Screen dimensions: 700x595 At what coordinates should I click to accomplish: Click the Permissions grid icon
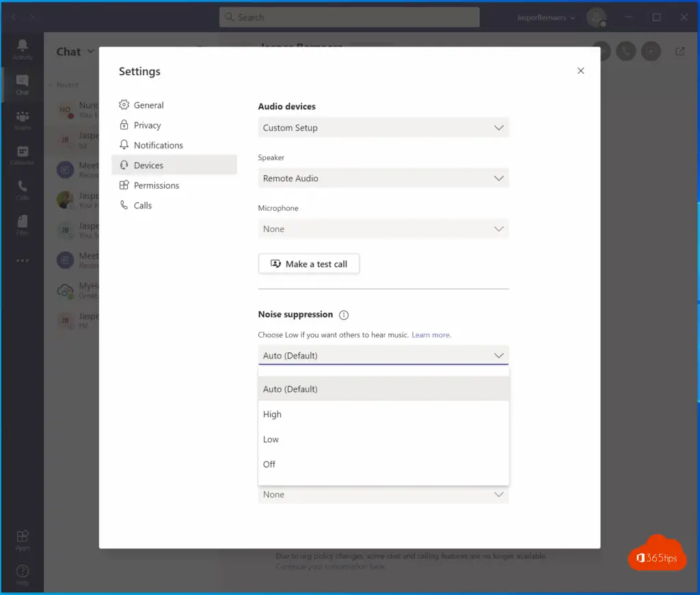(x=124, y=185)
